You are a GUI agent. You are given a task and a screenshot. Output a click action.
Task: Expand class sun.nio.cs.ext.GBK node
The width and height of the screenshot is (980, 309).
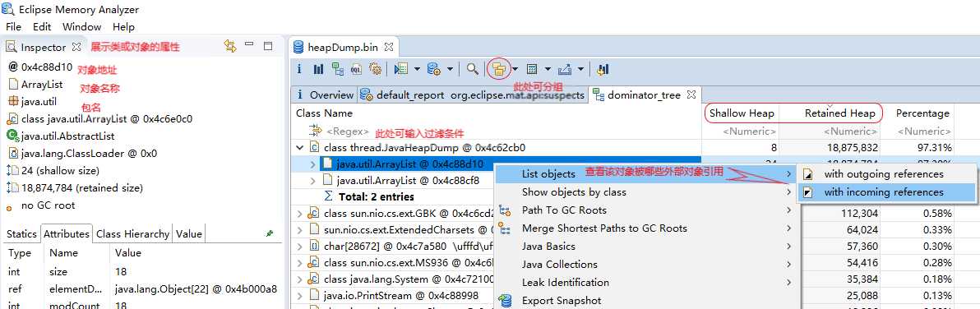tap(300, 214)
